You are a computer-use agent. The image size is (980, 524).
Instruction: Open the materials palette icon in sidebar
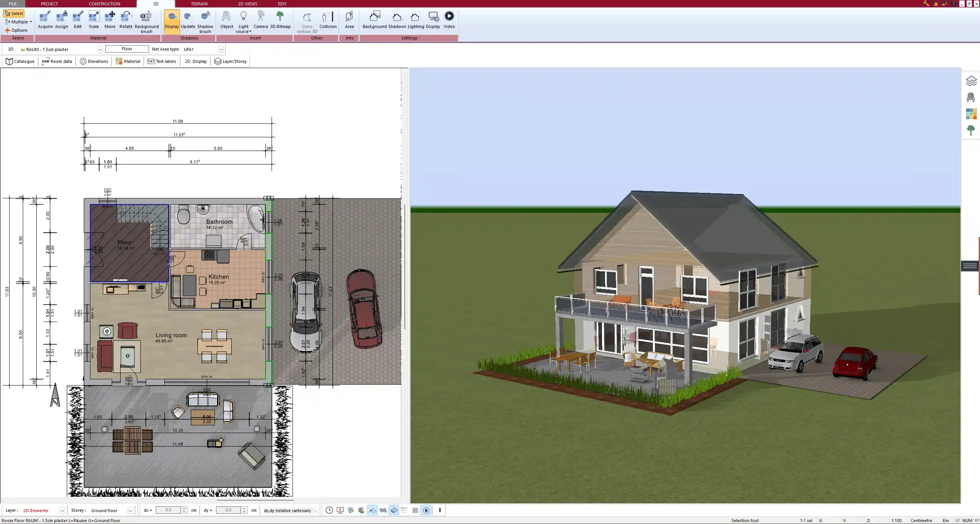tap(971, 114)
